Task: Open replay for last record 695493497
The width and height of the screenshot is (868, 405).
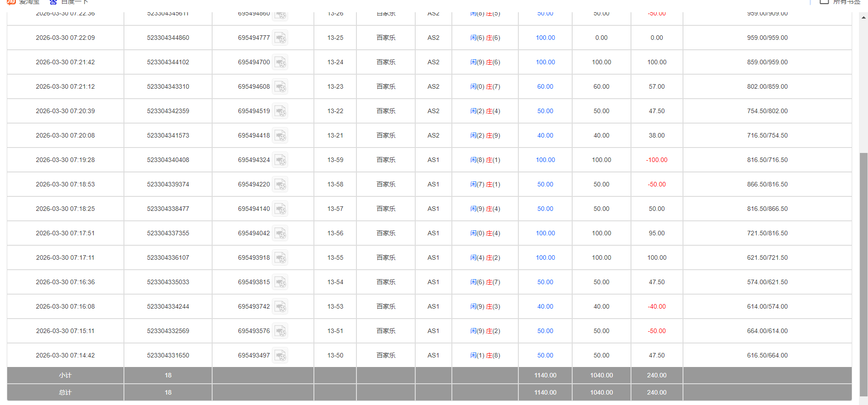Action: [280, 356]
